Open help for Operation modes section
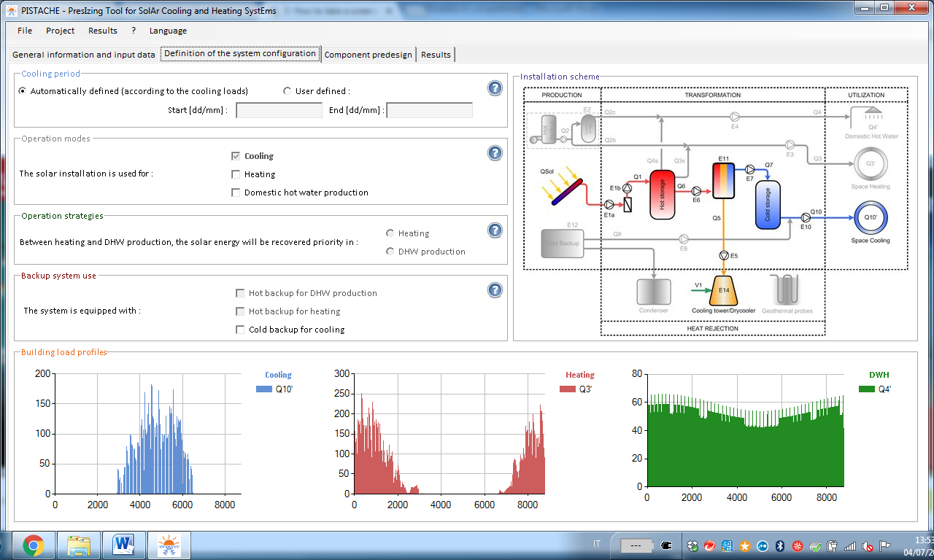 tap(495, 153)
